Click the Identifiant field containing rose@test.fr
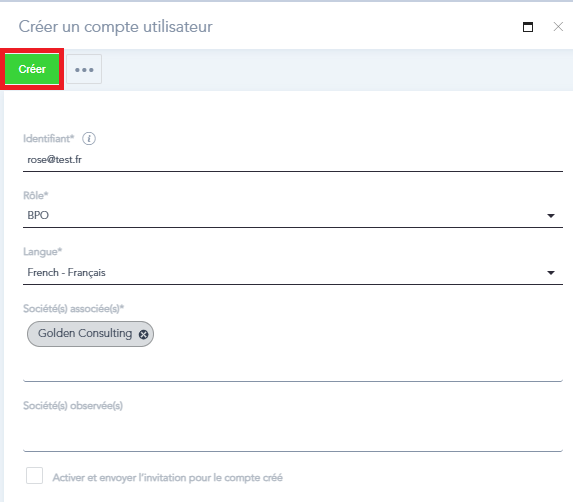This screenshot has width=573, height=502. tap(293, 160)
